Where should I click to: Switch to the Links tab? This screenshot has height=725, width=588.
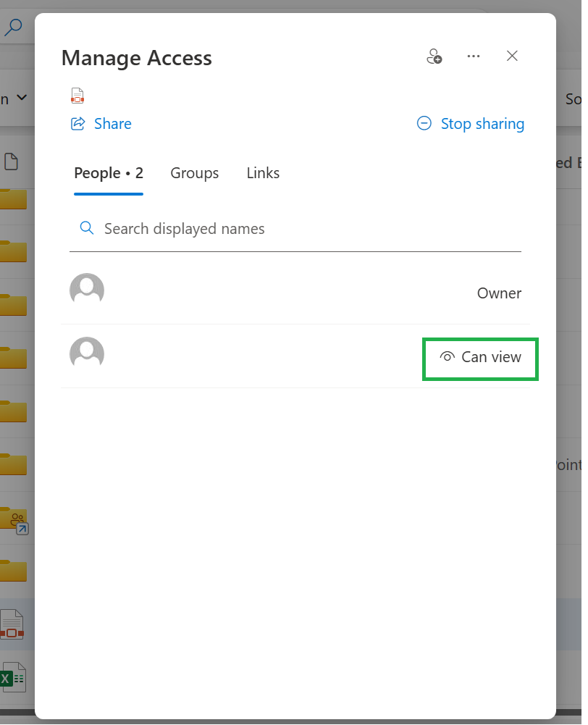262,173
